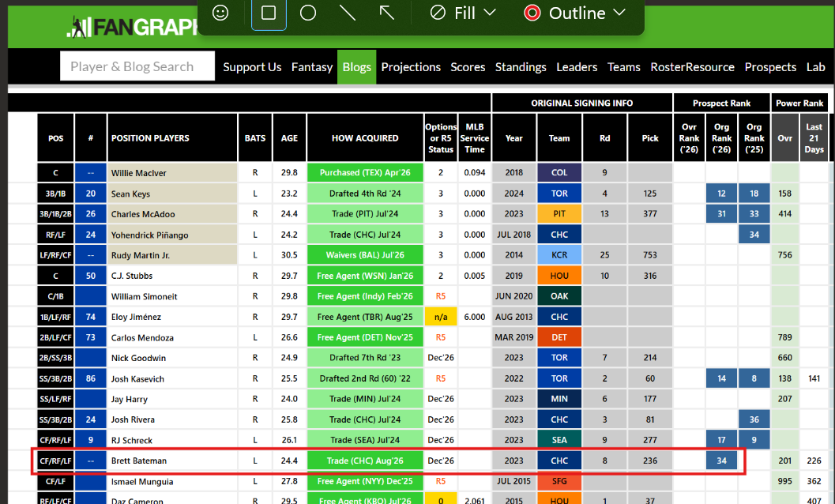Click the SEA team cell for Schreck
The width and height of the screenshot is (835, 504).
coord(559,440)
